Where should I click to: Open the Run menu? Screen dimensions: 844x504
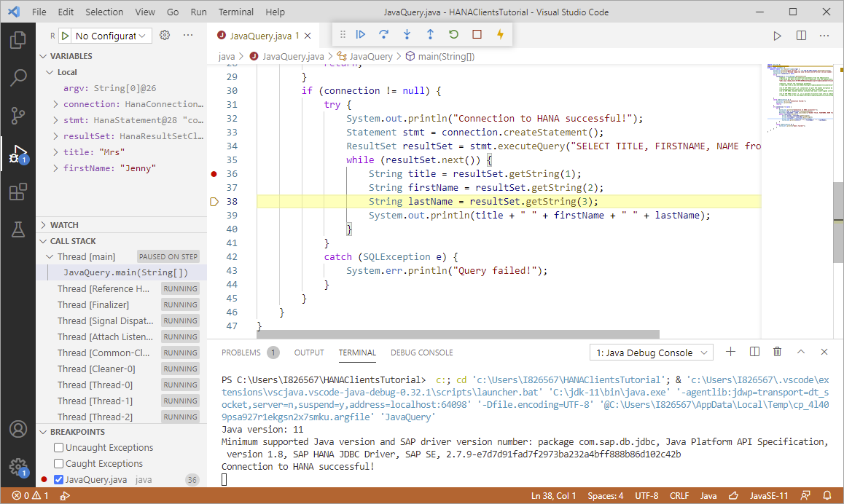pyautogui.click(x=199, y=12)
